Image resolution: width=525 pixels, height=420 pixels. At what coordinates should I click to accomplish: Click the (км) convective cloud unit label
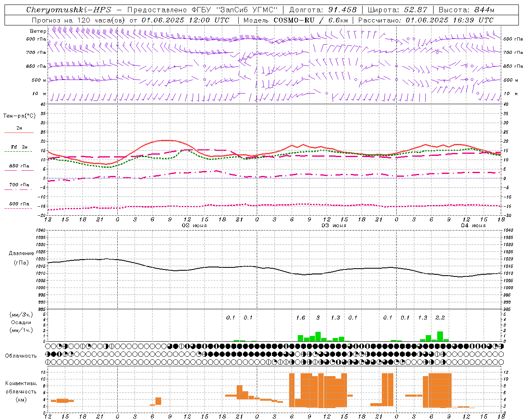pyautogui.click(x=21, y=399)
